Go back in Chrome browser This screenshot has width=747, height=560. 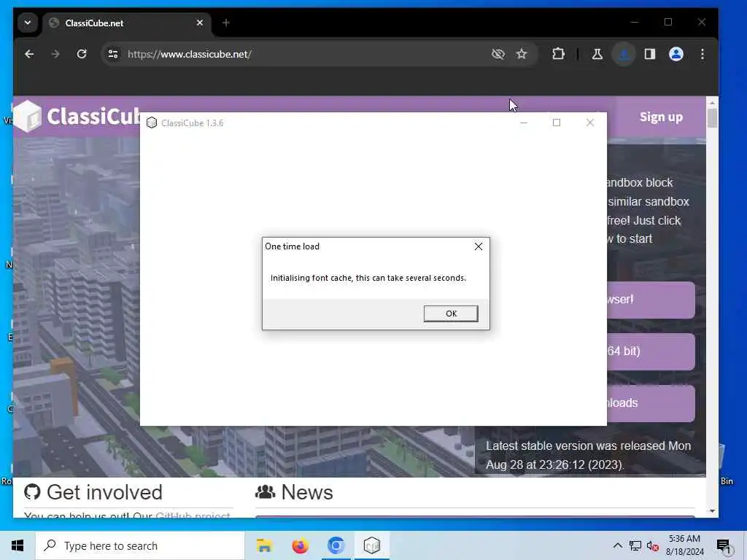coord(29,54)
